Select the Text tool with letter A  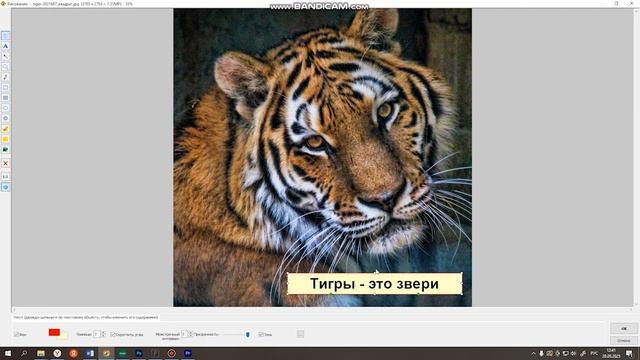[x=5, y=46]
